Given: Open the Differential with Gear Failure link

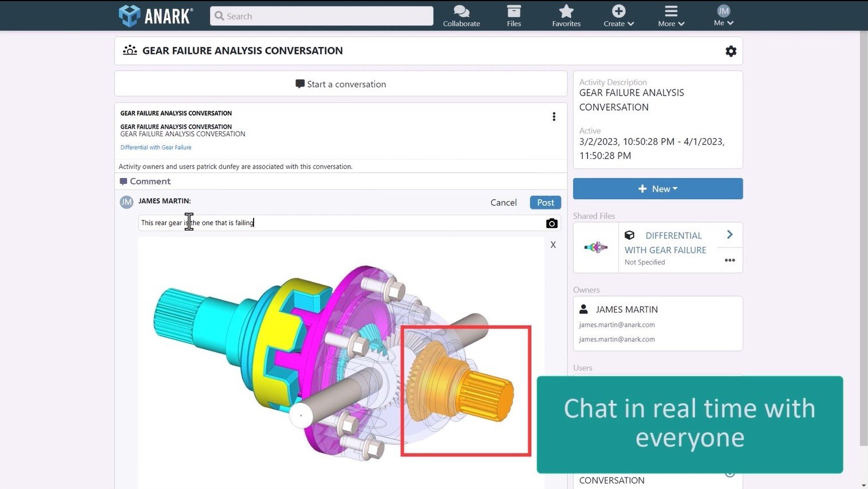Looking at the screenshot, I should click(x=155, y=147).
